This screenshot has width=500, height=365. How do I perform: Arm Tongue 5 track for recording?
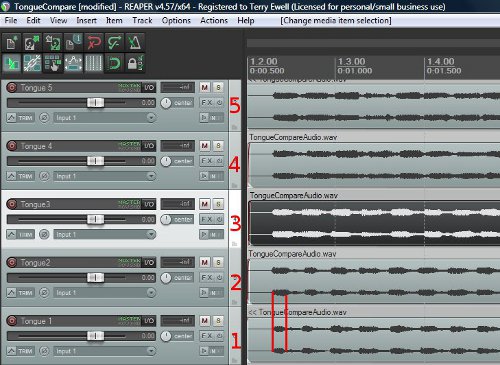(x=12, y=88)
